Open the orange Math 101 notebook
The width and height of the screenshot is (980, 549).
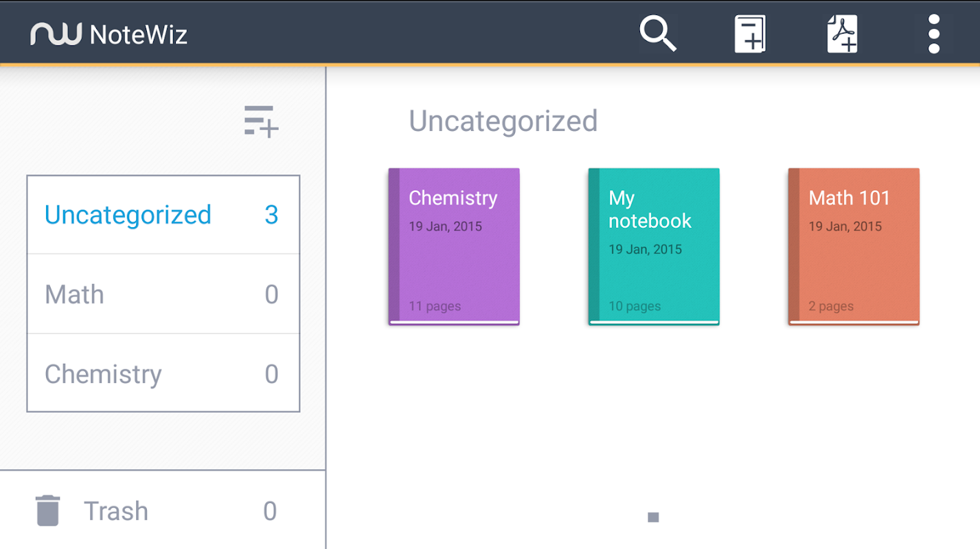[854, 246]
